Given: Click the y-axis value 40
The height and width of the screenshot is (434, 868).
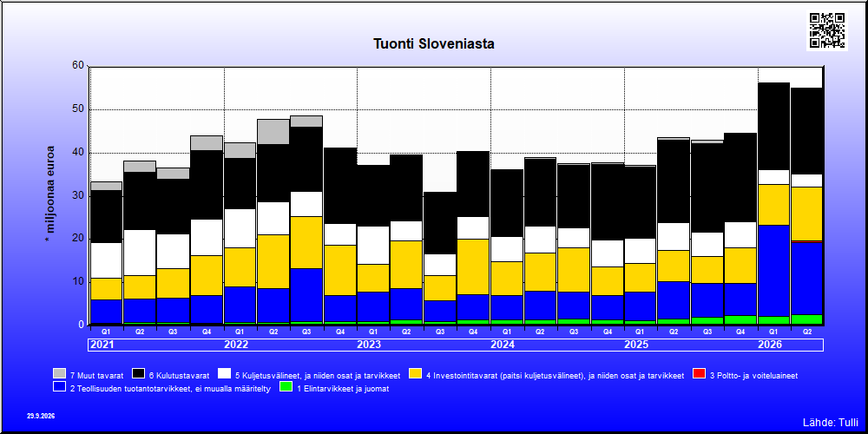Looking at the screenshot, I should [78, 152].
